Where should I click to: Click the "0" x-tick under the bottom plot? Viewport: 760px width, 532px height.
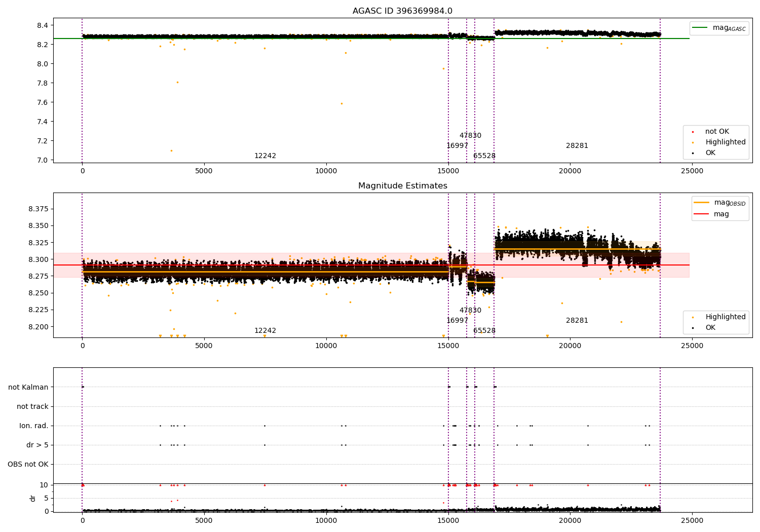(82, 521)
